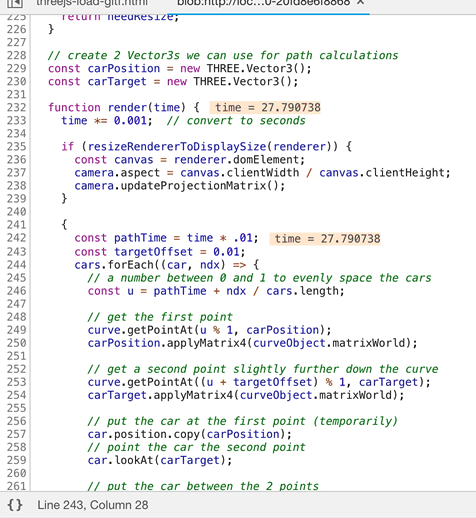The height and width of the screenshot is (518, 476).
Task: Click car.lookAt(carTarget) statement on line 259
Action: pyautogui.click(x=160, y=460)
